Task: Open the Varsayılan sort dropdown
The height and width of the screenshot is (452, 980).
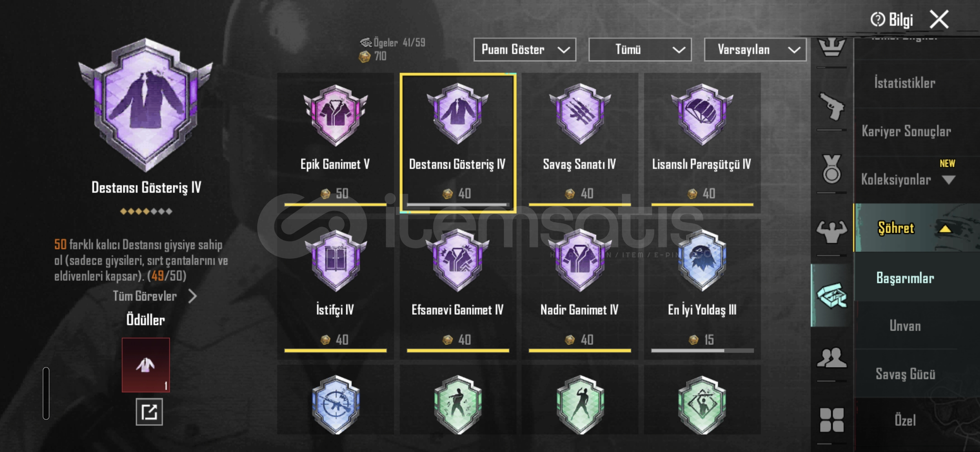Action: coord(755,50)
